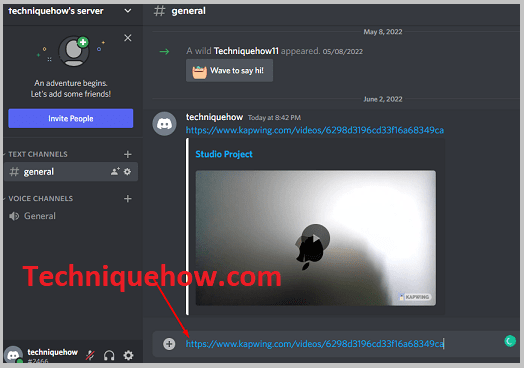Click the green join arrow icon
This screenshot has width=524, height=368.
pos(164,51)
